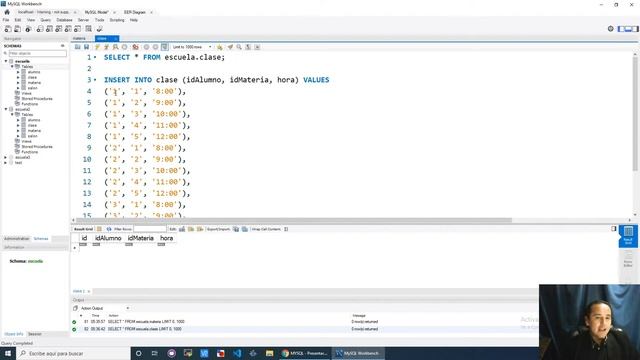Beautify the SQL script icon
The image size is (640, 360).
tap(230, 47)
